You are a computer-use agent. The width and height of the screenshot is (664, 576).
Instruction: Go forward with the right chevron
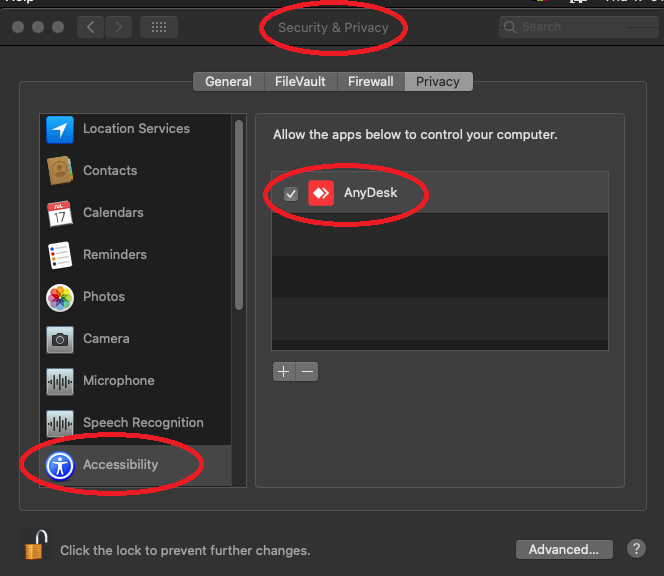coord(118,27)
